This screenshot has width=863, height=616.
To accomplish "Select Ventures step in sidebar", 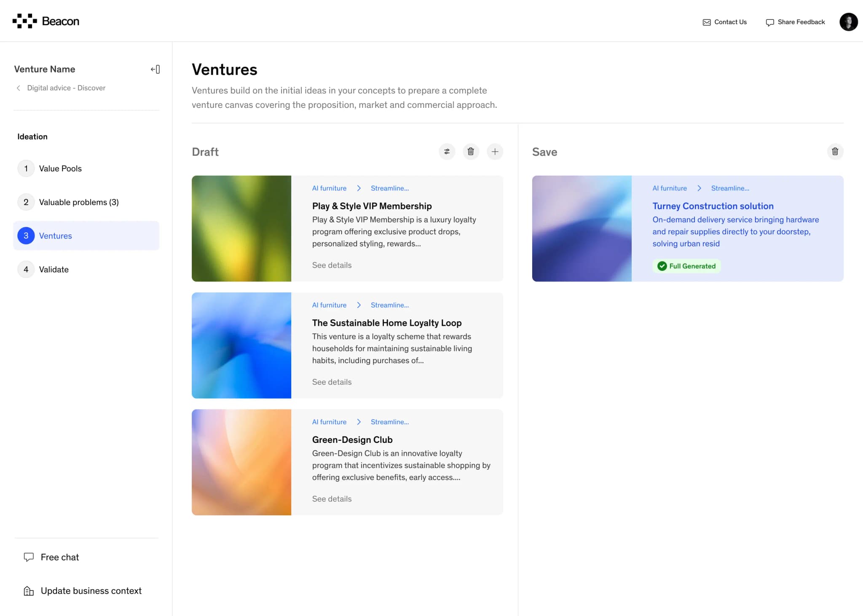I will 86,236.
